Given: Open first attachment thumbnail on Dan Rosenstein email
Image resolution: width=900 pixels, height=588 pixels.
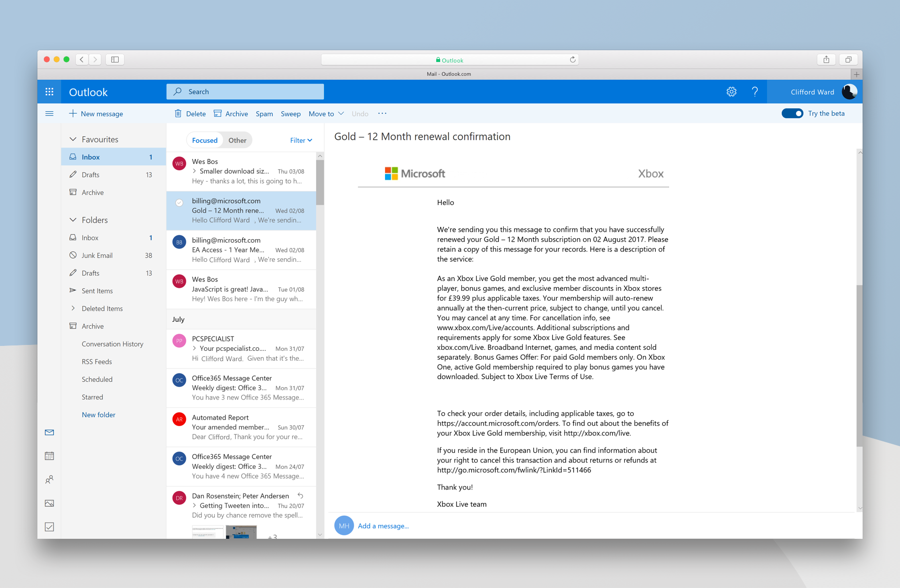Looking at the screenshot, I should 207,532.
